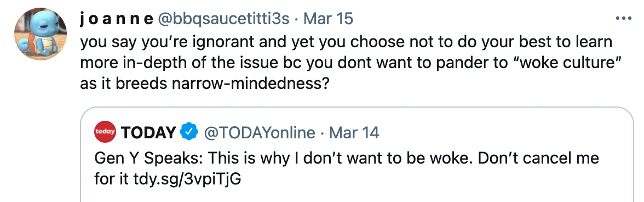Click the red TODAY logo avatar
644x202 pixels.
pyautogui.click(x=105, y=132)
